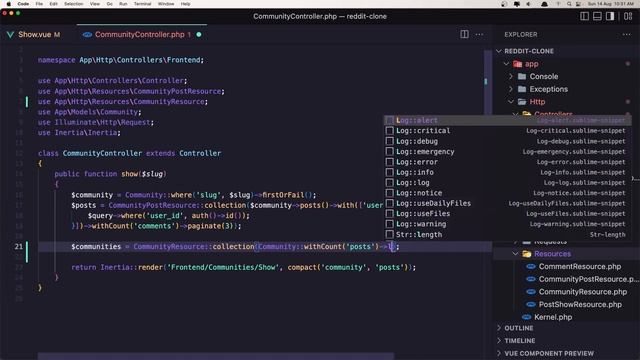Click the CommunityController class name

[x=102, y=153]
